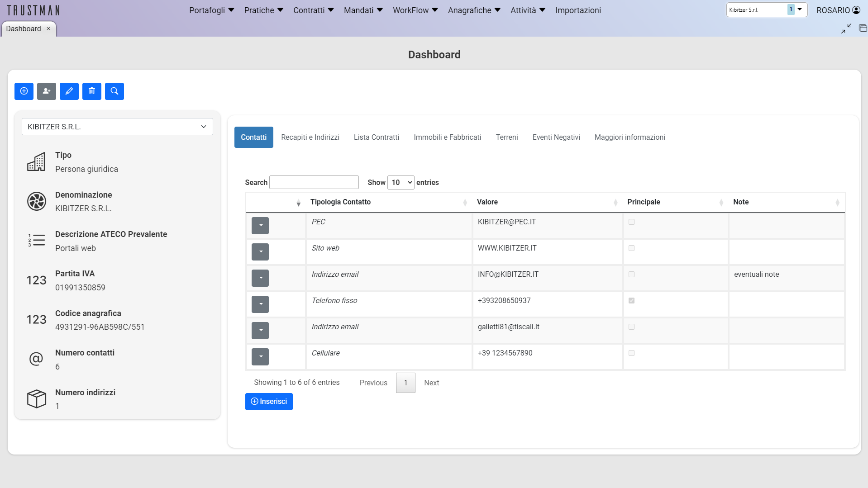Click the building icon beside Tipo
868x488 pixels.
coord(36,162)
